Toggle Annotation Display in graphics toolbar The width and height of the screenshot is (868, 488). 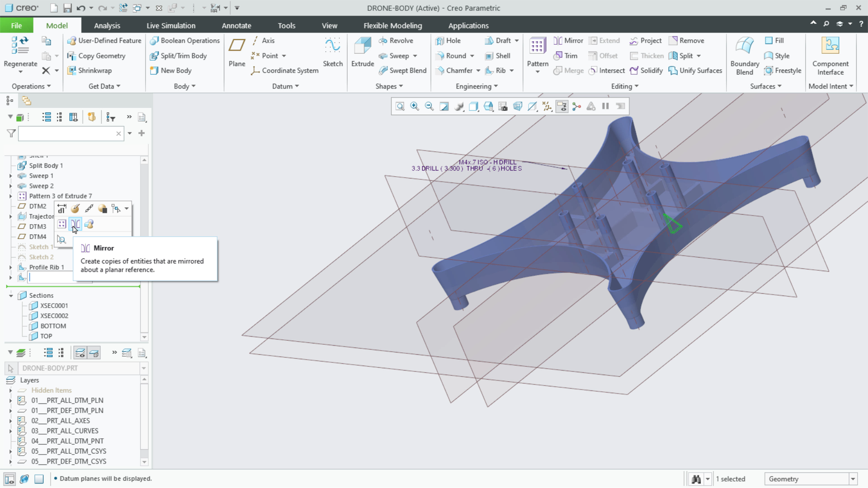pos(562,106)
